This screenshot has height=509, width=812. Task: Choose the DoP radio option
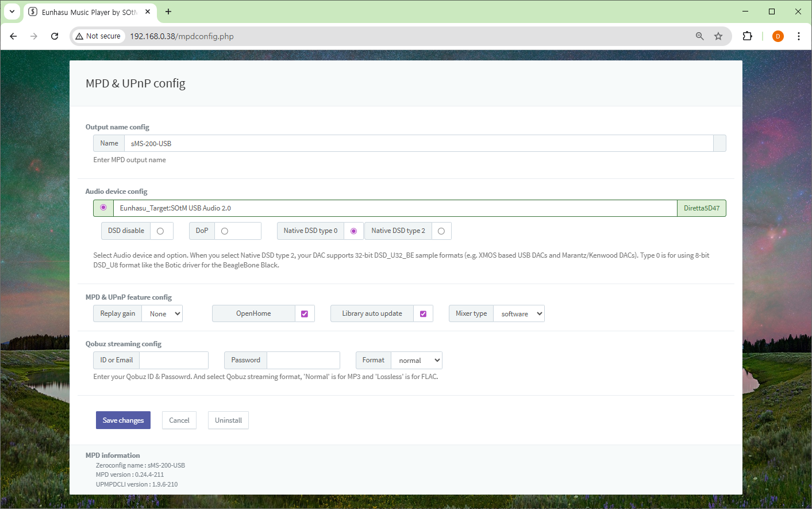point(225,231)
